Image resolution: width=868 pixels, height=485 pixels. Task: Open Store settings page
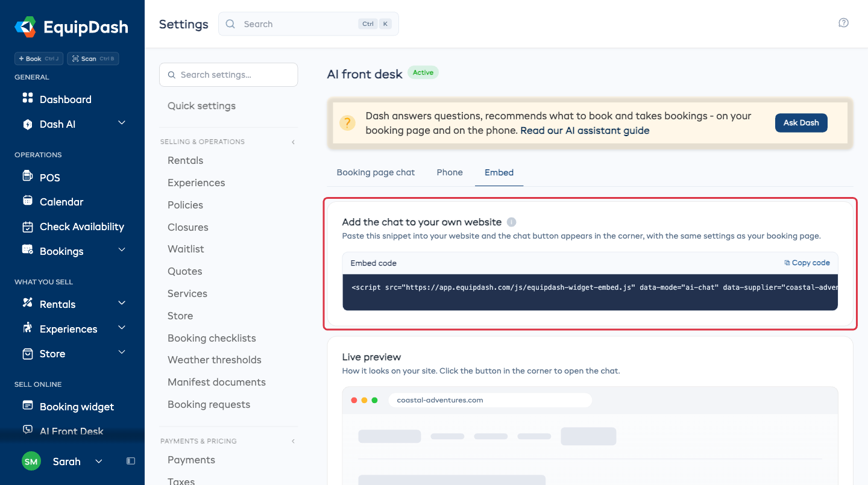point(180,316)
